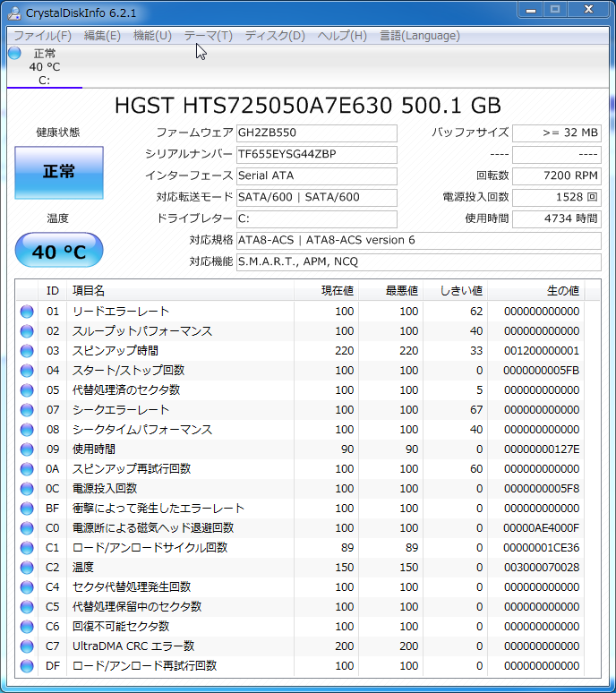The height and width of the screenshot is (693, 616).
Task: Open the ヘルプ(H) menu
Action: tap(342, 35)
